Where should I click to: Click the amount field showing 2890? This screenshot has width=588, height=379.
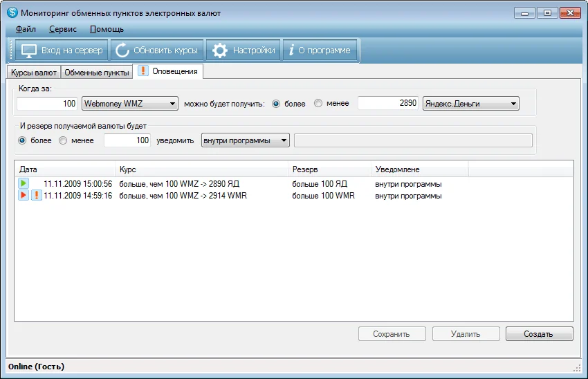[x=389, y=104]
